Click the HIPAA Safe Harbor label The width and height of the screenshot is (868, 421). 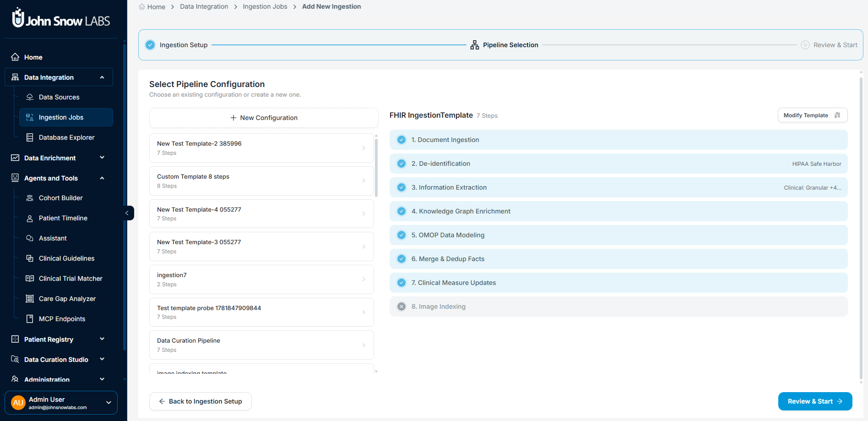coord(817,164)
